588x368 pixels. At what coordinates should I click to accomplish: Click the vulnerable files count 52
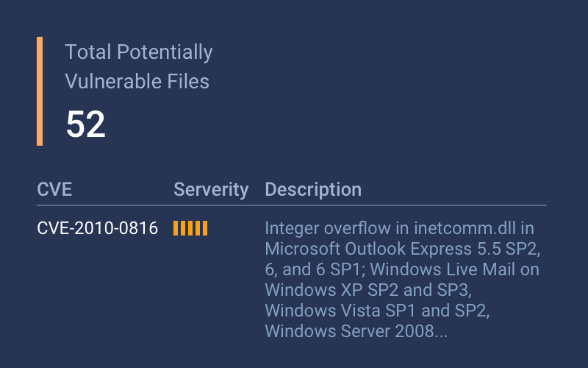point(86,124)
